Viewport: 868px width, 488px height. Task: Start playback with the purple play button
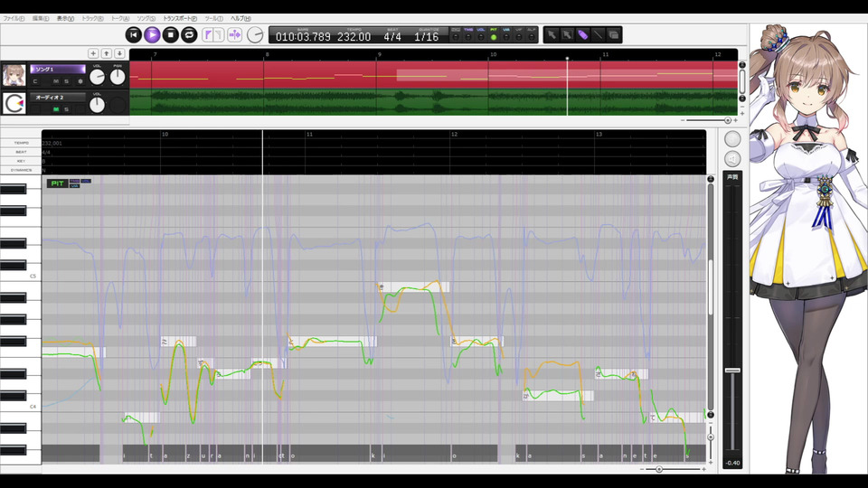[152, 35]
